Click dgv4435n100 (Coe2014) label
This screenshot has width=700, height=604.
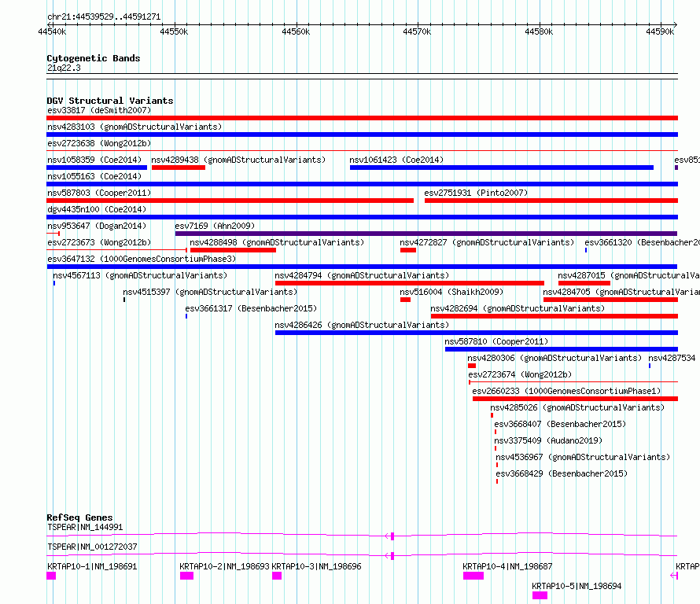pyautogui.click(x=97, y=209)
